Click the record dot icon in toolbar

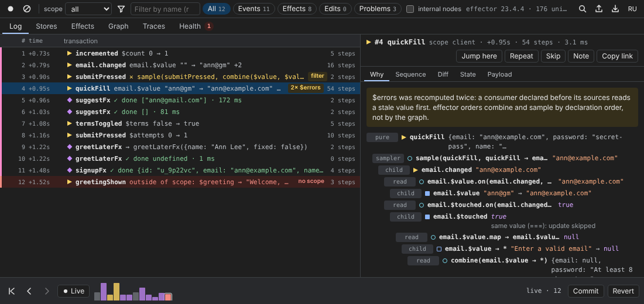(x=11, y=9)
